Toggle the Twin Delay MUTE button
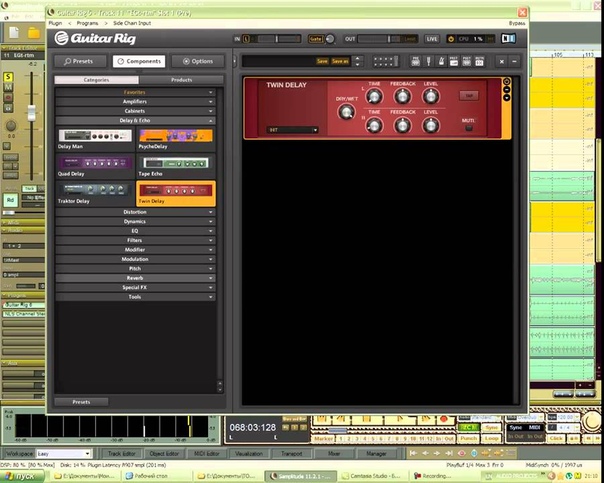The width and height of the screenshot is (604, 483). pyautogui.click(x=468, y=128)
